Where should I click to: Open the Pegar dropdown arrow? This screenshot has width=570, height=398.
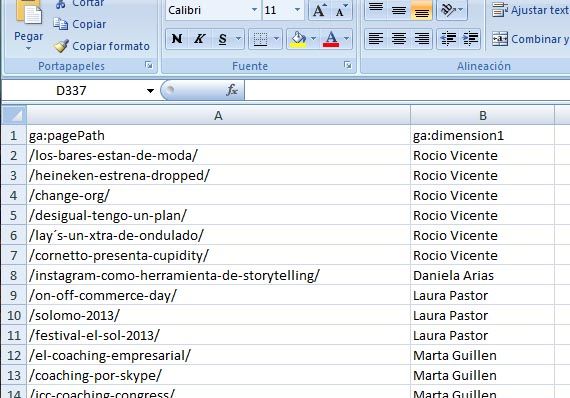click(x=28, y=48)
